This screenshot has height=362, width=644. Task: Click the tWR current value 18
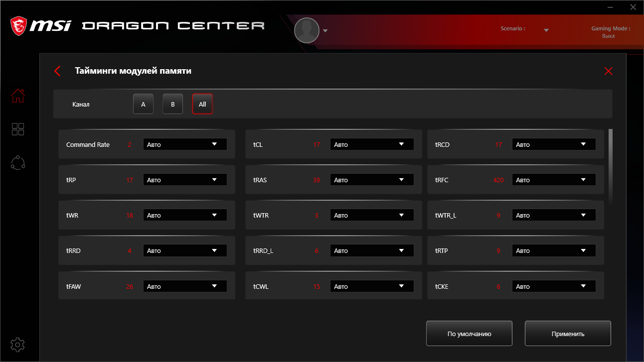pyautogui.click(x=130, y=215)
